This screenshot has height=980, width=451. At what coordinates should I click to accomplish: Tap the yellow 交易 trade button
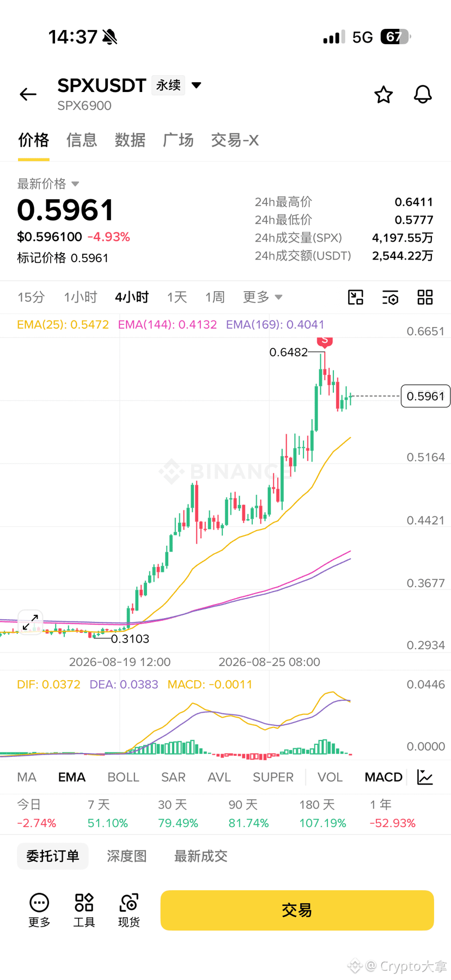297,910
